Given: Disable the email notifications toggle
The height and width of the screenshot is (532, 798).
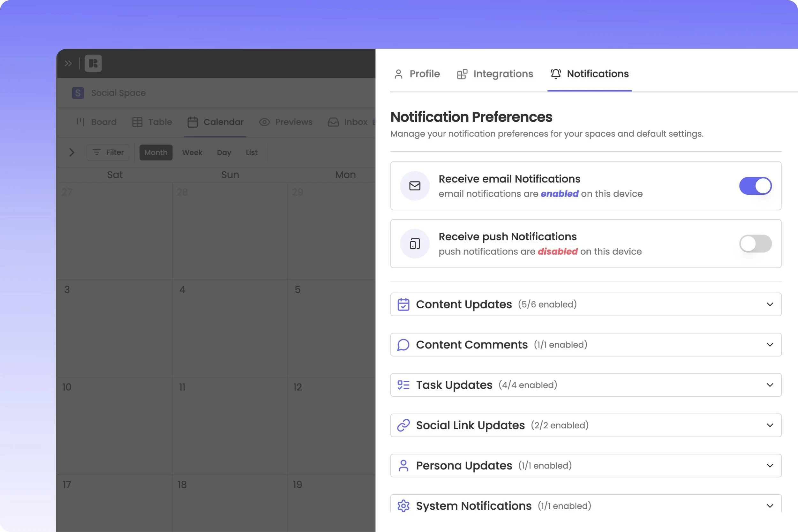Looking at the screenshot, I should [755, 186].
